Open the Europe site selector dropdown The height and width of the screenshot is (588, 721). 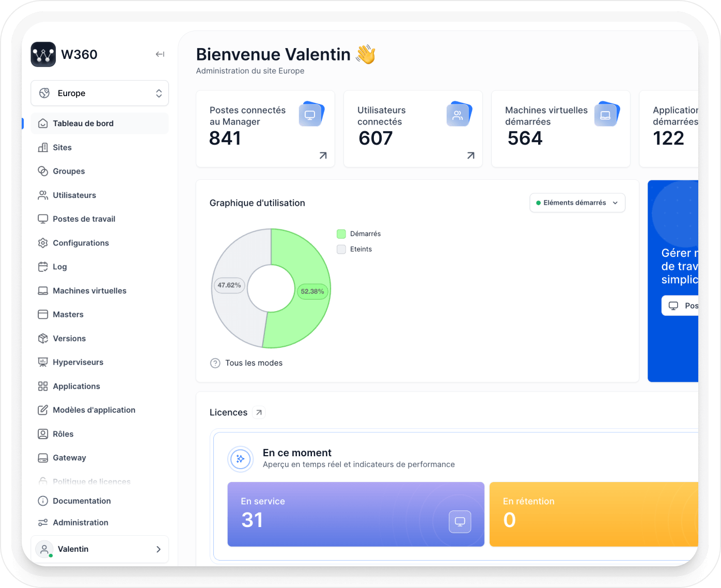coord(100,93)
